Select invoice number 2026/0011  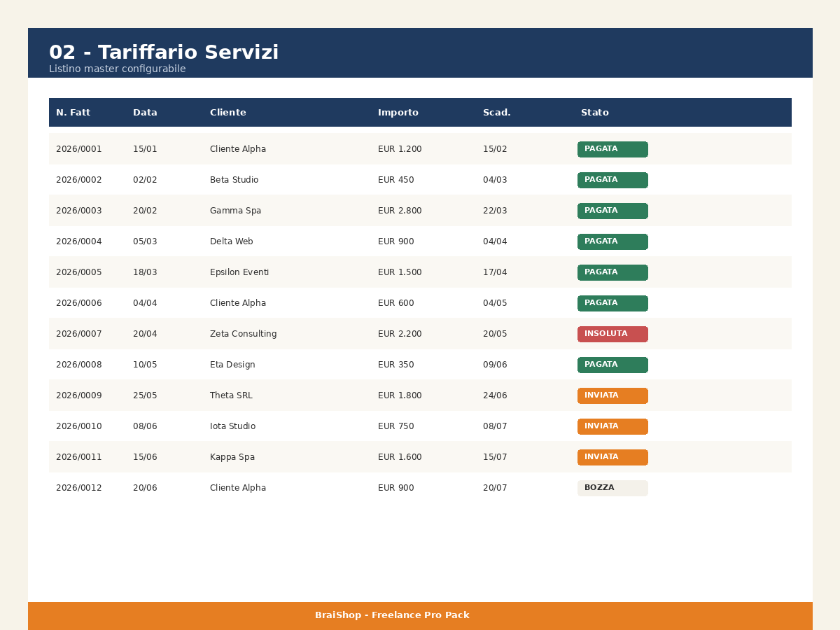(79, 457)
